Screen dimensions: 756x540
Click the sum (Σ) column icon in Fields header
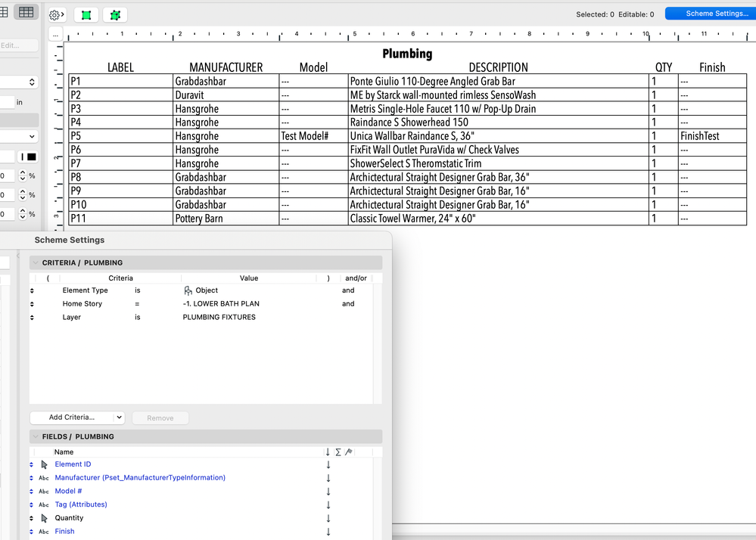(x=338, y=451)
